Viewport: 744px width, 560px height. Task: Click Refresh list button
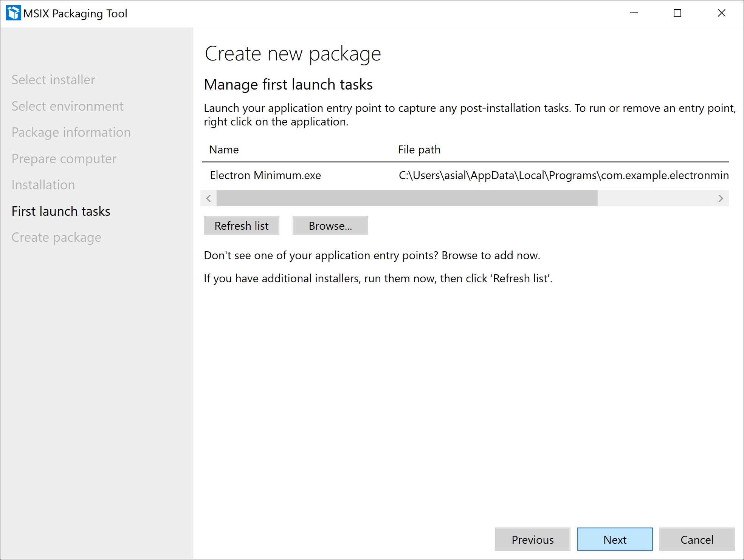(x=242, y=226)
